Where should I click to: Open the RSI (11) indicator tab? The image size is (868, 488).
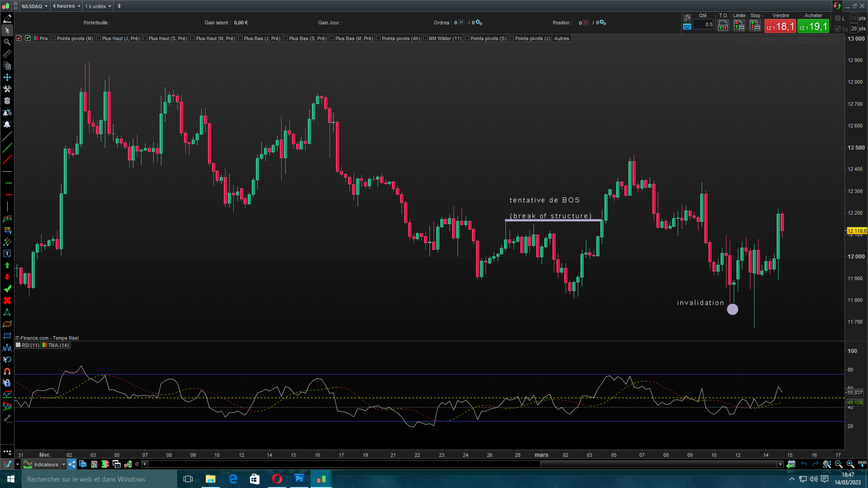coord(28,345)
